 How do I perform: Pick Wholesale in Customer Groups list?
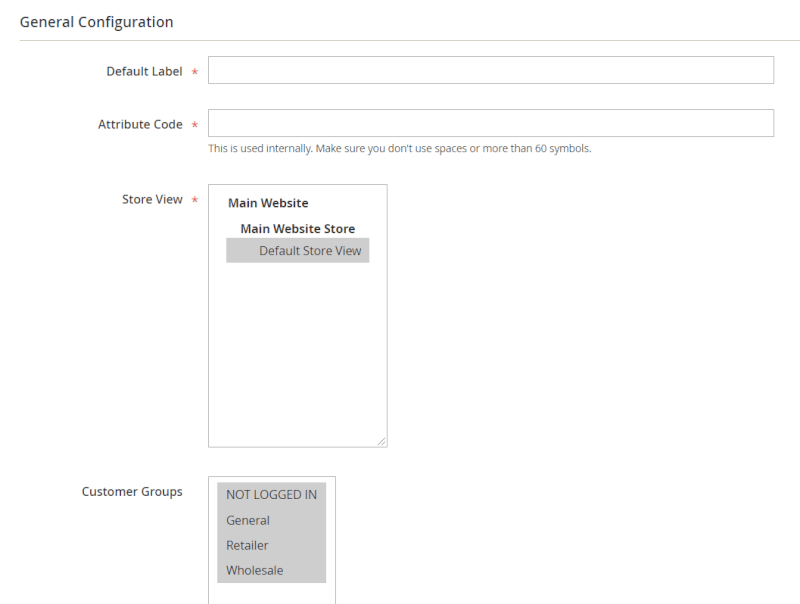254,571
